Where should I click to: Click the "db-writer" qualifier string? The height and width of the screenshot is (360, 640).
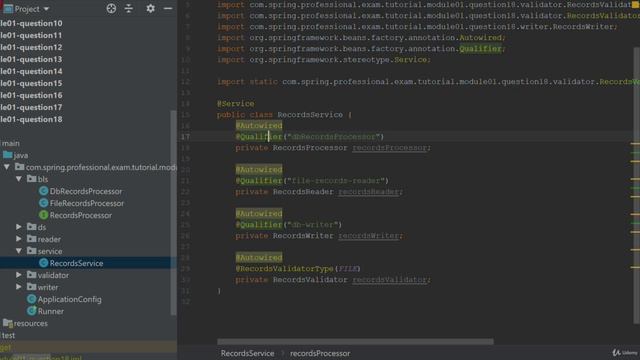[312, 224]
